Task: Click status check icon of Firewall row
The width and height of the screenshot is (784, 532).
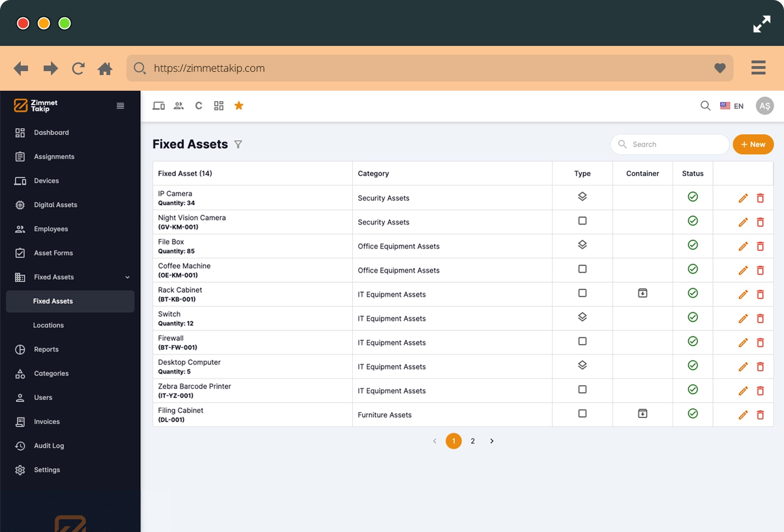Action: pyautogui.click(x=693, y=341)
